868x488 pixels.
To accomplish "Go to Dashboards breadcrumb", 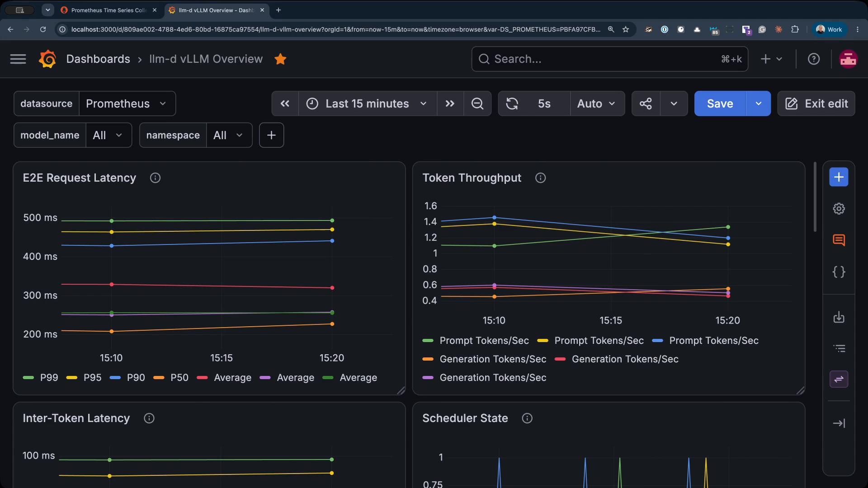I will 98,59.
